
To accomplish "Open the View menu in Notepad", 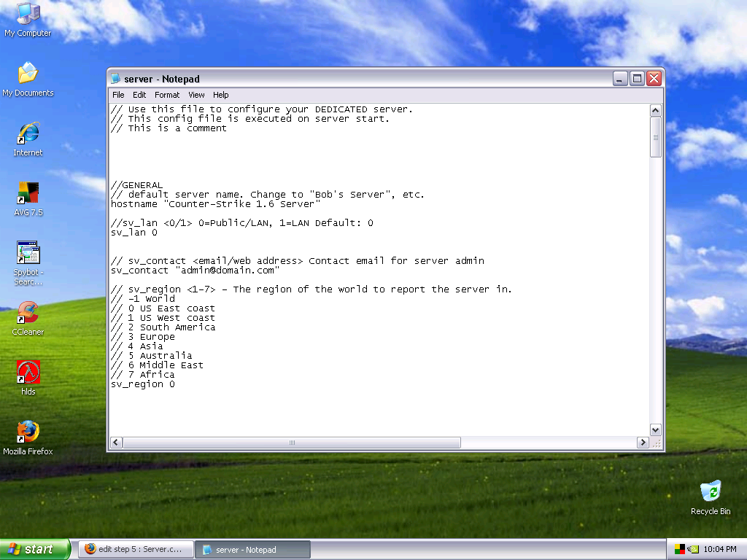I will (196, 95).
